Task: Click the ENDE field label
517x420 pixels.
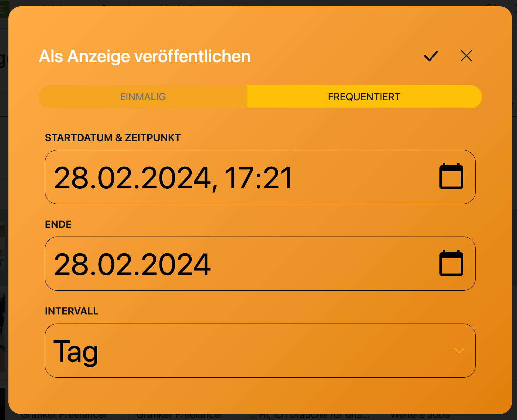Action: coord(58,224)
